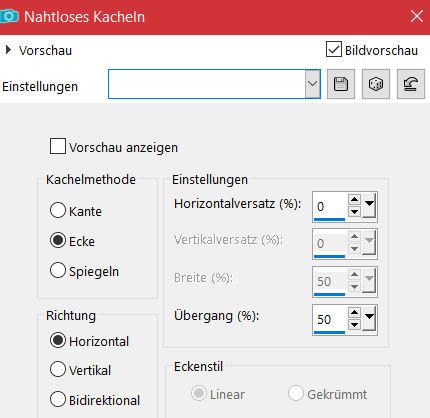Click the save preset floppy disk icon
Image resolution: width=430 pixels, height=418 pixels.
click(x=341, y=84)
